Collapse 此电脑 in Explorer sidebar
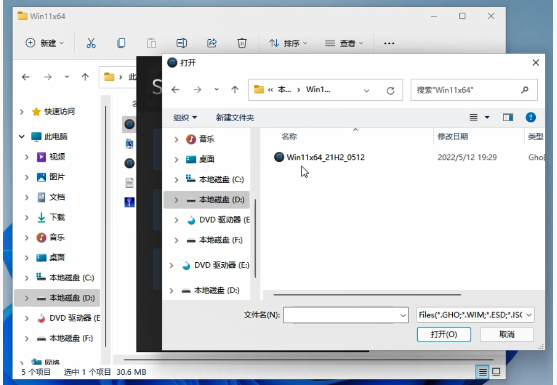The width and height of the screenshot is (557, 385). [x=22, y=137]
